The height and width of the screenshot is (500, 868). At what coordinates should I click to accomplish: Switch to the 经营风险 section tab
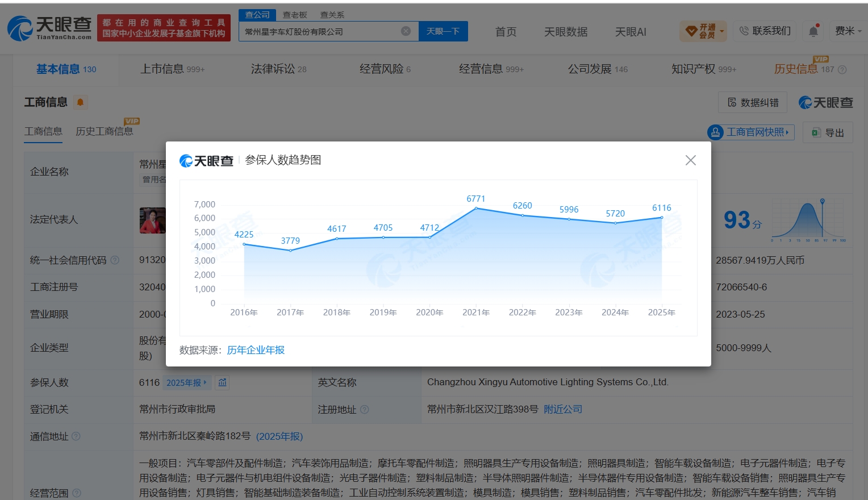(x=385, y=69)
